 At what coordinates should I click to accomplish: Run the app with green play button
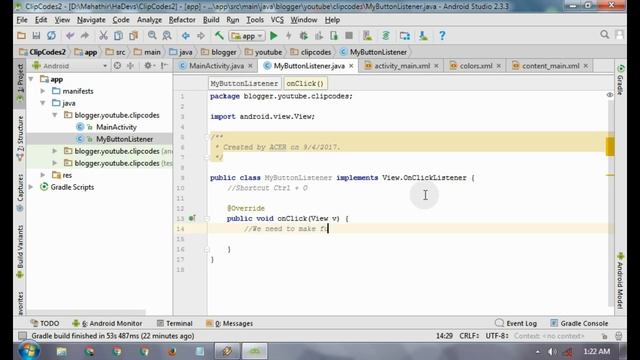coord(273,36)
